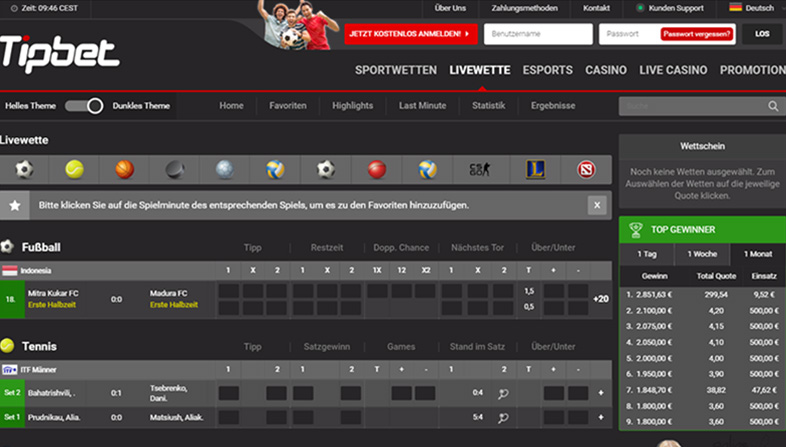
Task: Click the LOS login button
Action: tap(762, 34)
